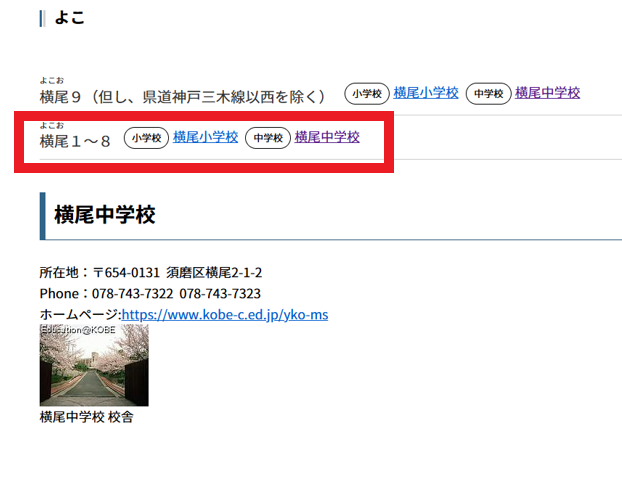Click the Education@KOBE watermark on the photo
The width and height of the screenshot is (622, 480).
(78, 330)
